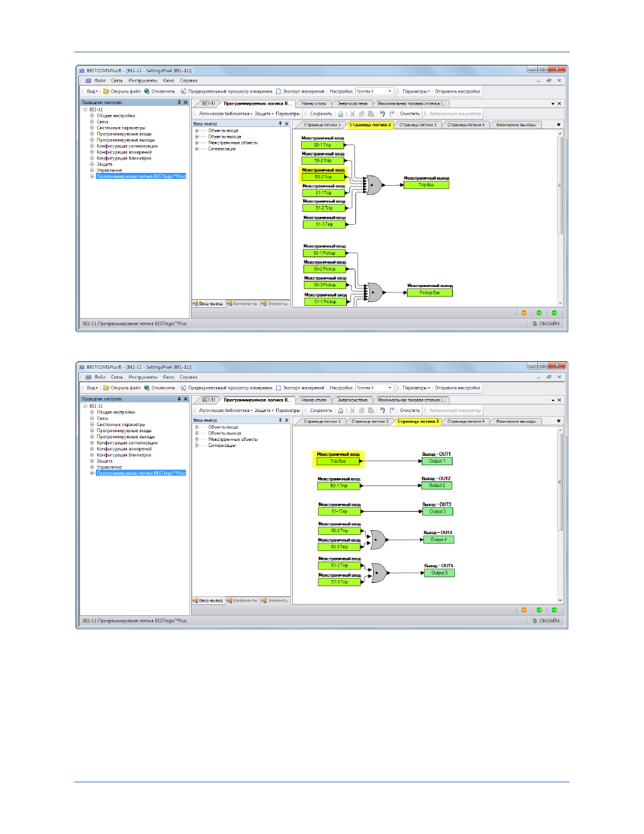This screenshot has width=644, height=834.
Task: Select the Компоненты bottom tab in upper window
Action: click(x=243, y=303)
